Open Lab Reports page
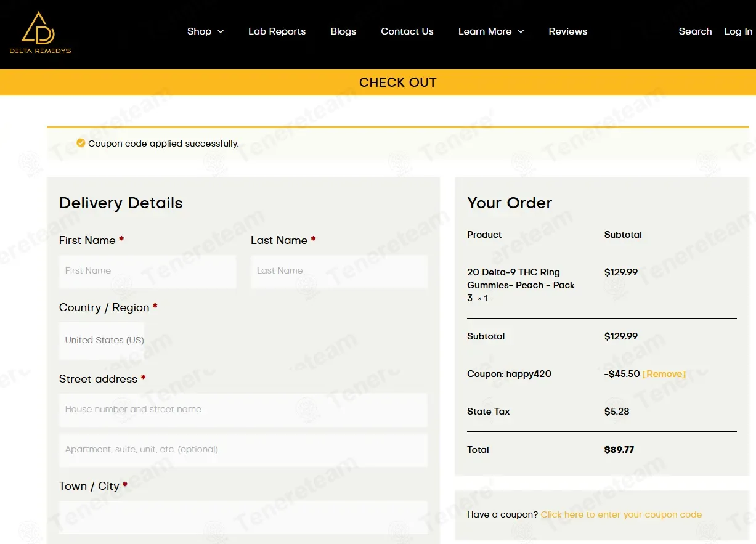The width and height of the screenshot is (756, 544). tap(277, 31)
